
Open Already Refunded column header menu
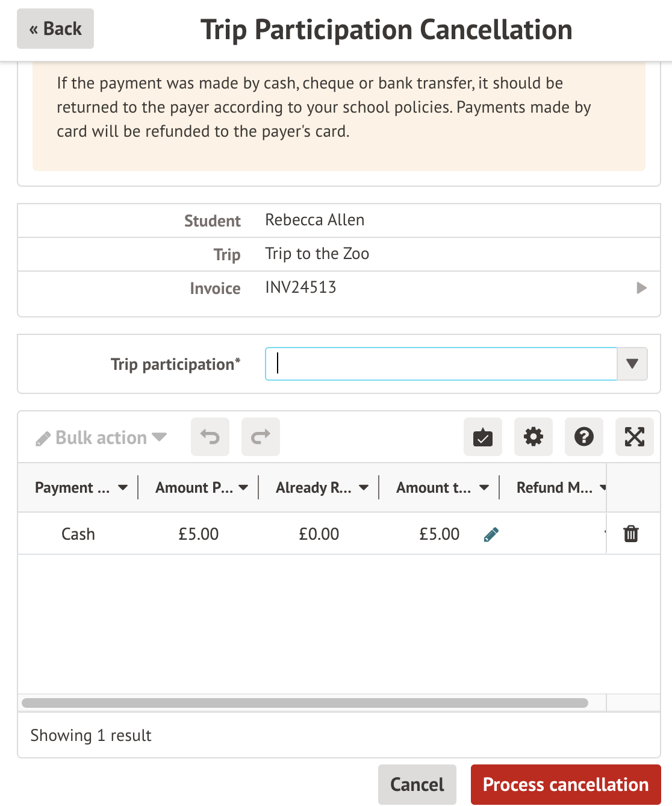[x=364, y=488]
